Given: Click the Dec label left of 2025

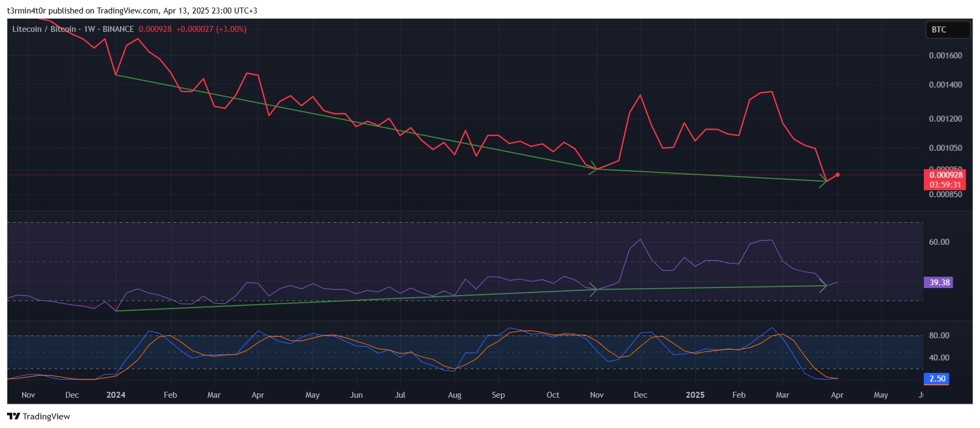Looking at the screenshot, I should 640,395.
